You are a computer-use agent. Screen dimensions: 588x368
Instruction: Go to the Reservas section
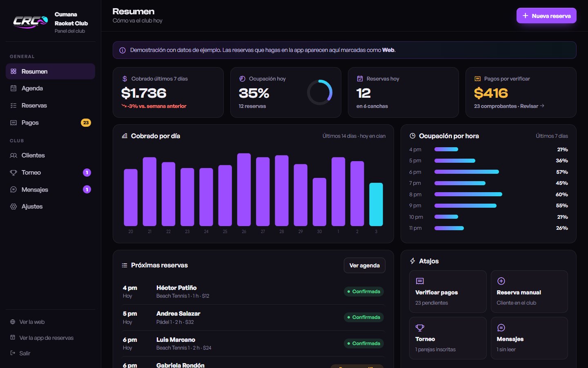50,105
